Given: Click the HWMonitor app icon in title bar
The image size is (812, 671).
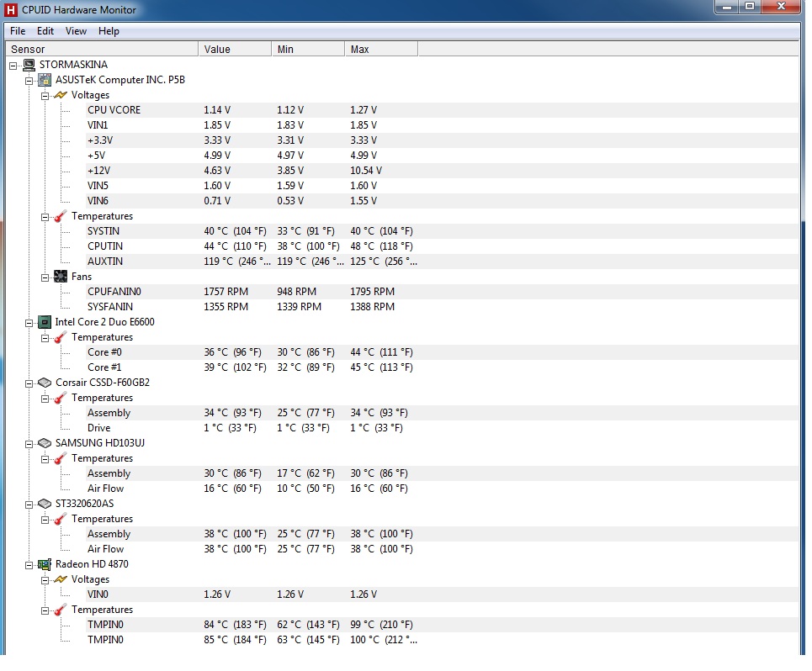Looking at the screenshot, I should [x=11, y=10].
